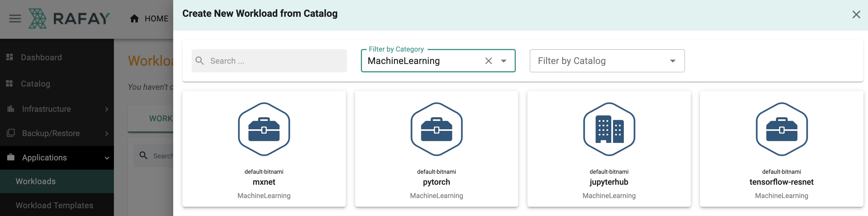Click the HOME icon in header
This screenshot has height=216, width=868.
134,19
